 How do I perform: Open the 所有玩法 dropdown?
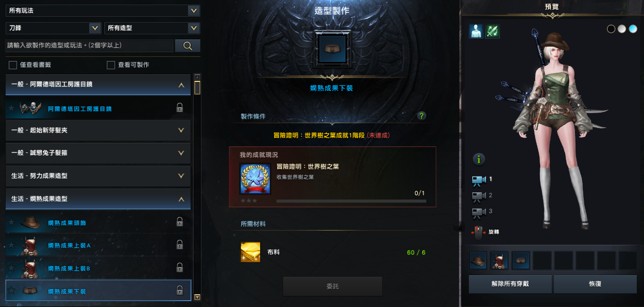tap(103, 10)
